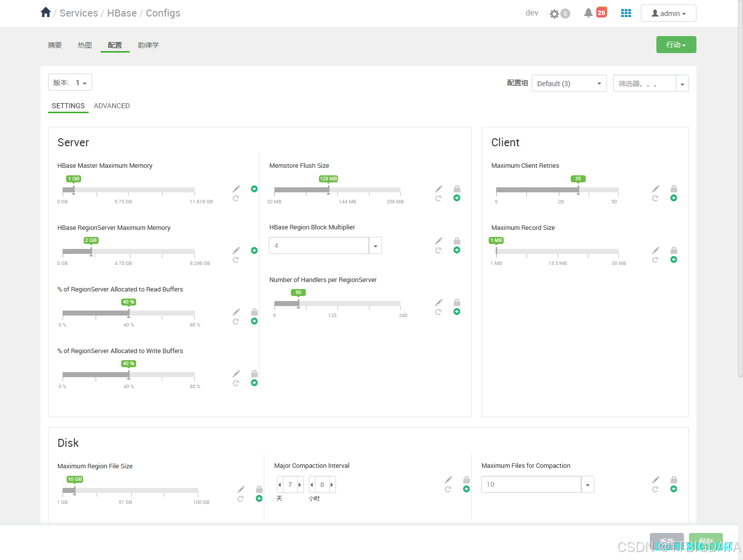Open HBase Region Block Multiplier dropdown
Viewport: 743px width, 560px height.
(x=376, y=245)
